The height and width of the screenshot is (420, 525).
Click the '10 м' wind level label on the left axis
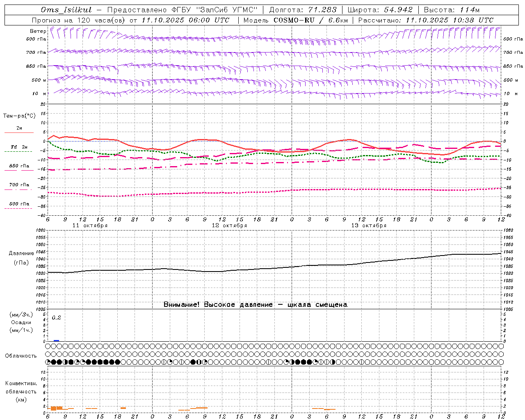click(x=39, y=94)
